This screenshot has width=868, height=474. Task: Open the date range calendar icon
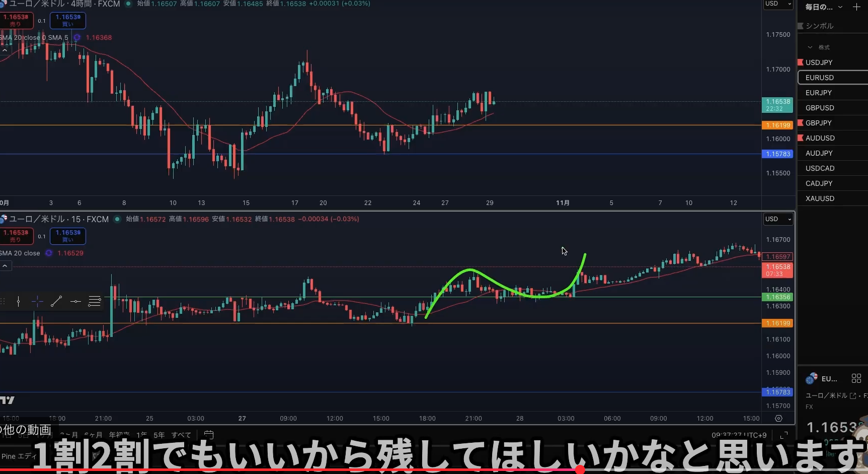[x=209, y=435]
